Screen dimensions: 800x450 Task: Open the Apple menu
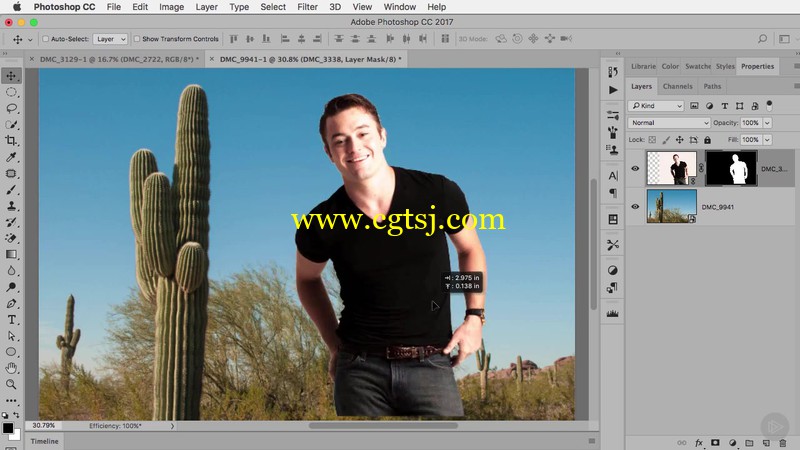point(16,7)
